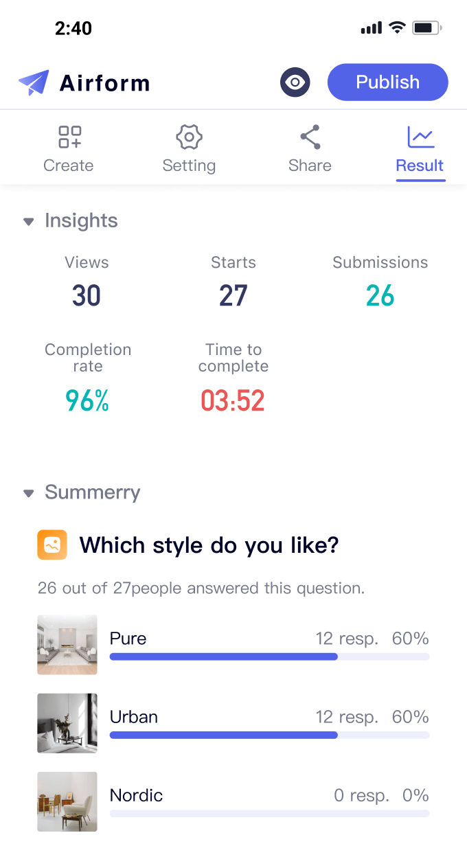Toggle preview mode with the eye button

(x=295, y=82)
